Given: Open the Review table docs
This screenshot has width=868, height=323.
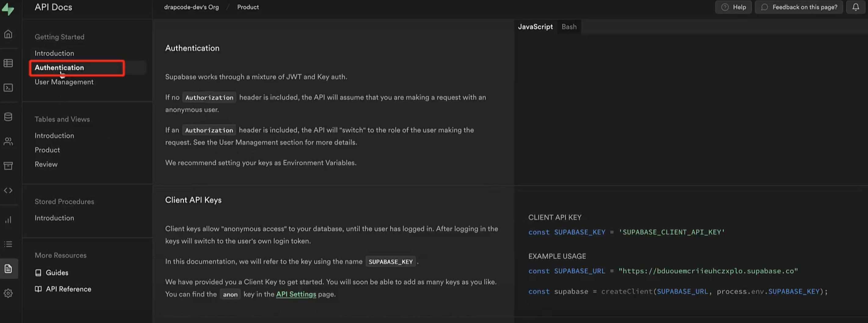Looking at the screenshot, I should pyautogui.click(x=46, y=164).
